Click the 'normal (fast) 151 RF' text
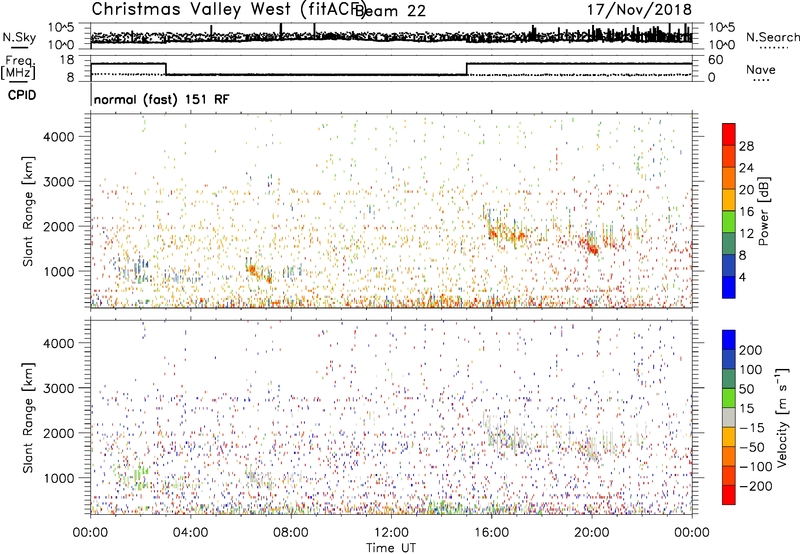This screenshot has height=554, width=800. 161,99
